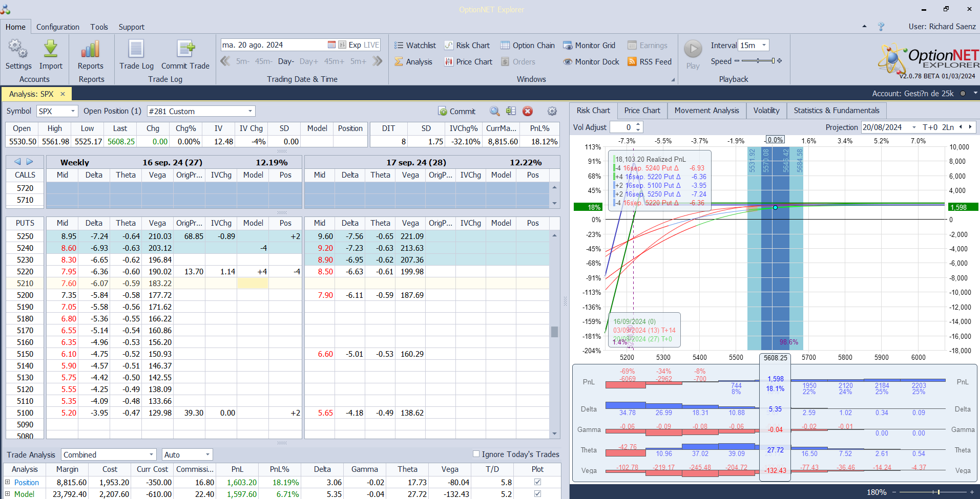Switch to the Volatility tab
Screen dimensions: 980x499
pos(766,111)
